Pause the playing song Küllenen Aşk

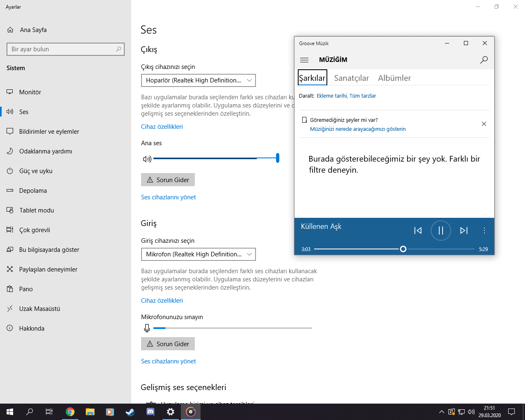(x=441, y=231)
